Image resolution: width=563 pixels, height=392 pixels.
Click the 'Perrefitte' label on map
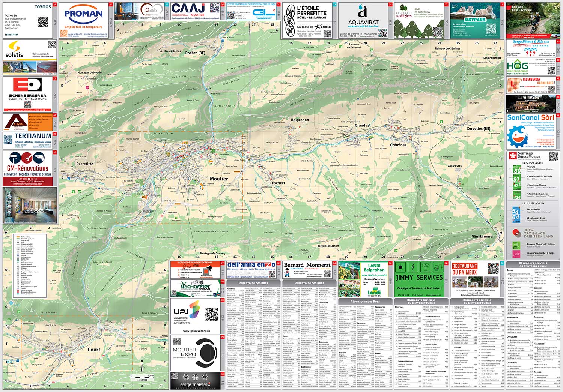(85, 164)
